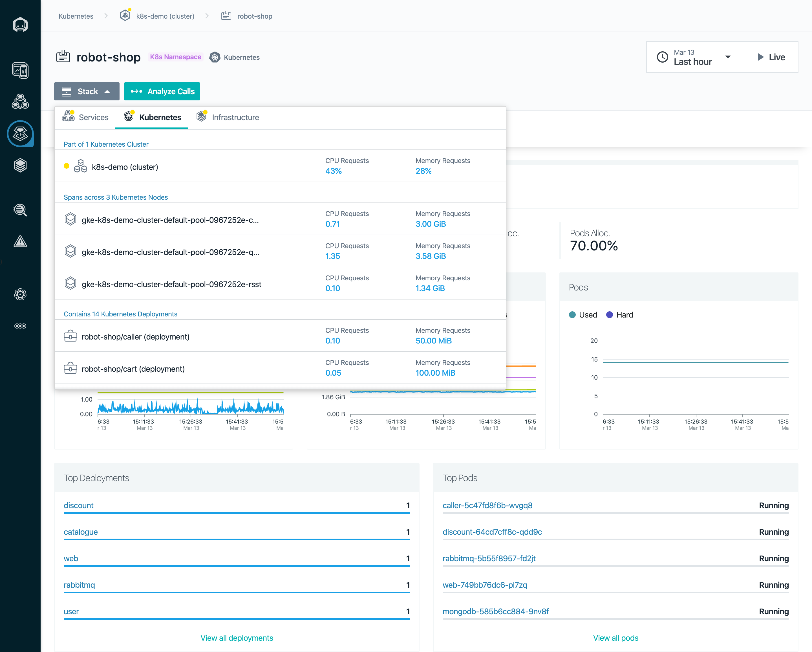Click 'Spans across 3 Kubernetes Nodes' heading
The width and height of the screenshot is (812, 652).
116,197
